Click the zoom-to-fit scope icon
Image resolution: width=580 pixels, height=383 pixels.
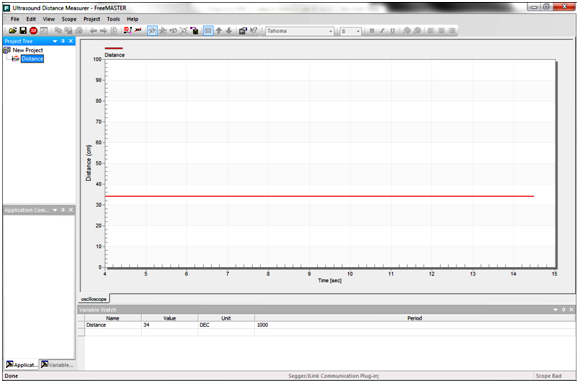[184, 31]
